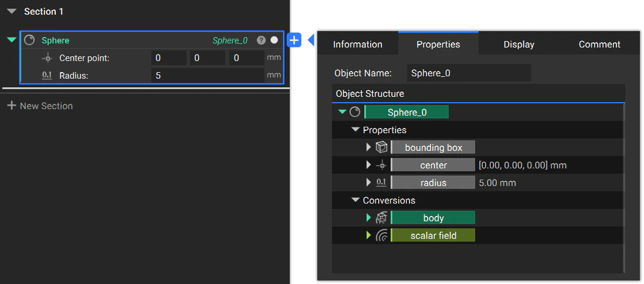Viewport: 644px width, 284px height.
Task: Click the collapse arrow left of properties panel
Action: point(311,40)
